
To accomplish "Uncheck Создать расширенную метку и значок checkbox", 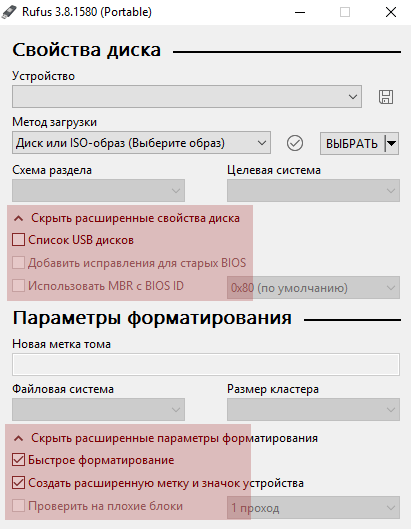I will click(x=18, y=483).
